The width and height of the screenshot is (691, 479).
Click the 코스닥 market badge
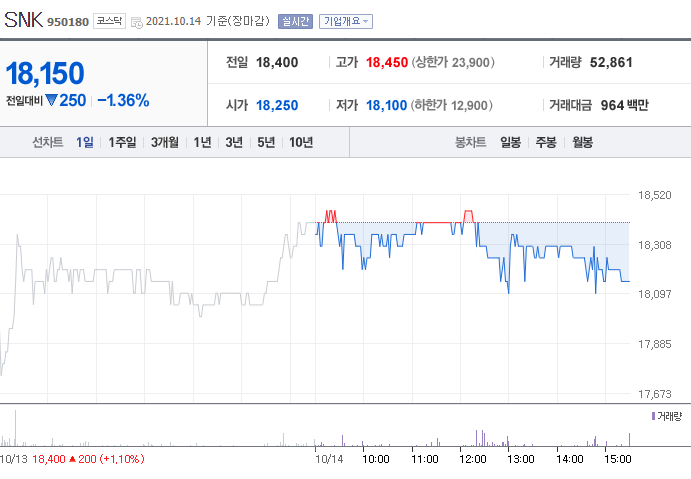109,21
